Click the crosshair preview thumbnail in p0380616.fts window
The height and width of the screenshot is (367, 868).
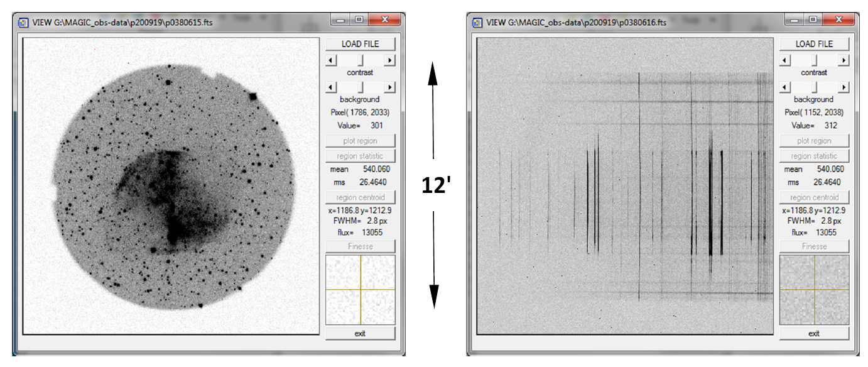(x=814, y=290)
